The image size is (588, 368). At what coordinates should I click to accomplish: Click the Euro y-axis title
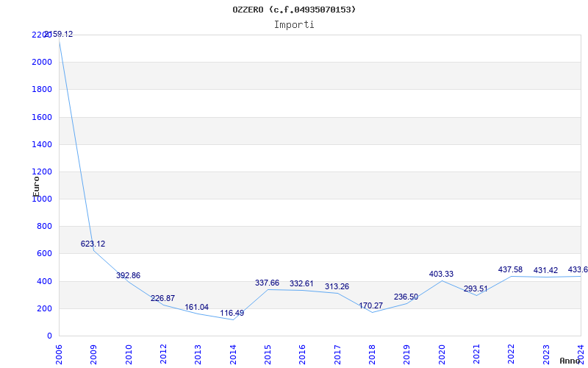click(x=36, y=186)
